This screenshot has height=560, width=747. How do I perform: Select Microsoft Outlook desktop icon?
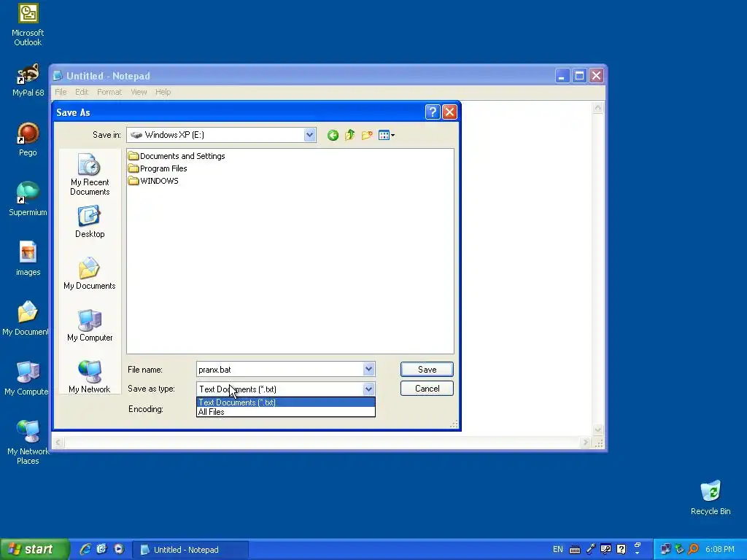28,25
